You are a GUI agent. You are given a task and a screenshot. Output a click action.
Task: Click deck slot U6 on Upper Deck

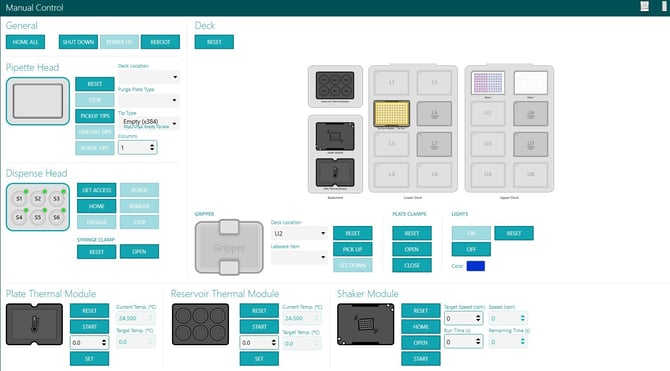pyautogui.click(x=530, y=114)
